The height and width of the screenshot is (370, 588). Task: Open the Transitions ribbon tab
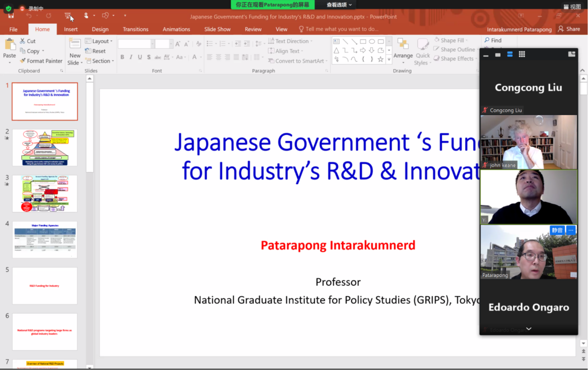pyautogui.click(x=135, y=29)
